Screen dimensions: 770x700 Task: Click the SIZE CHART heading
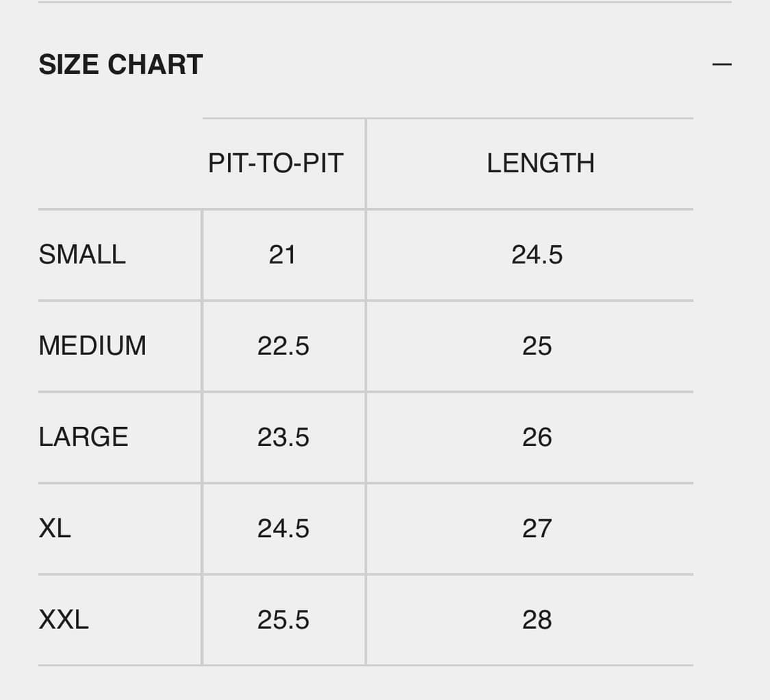point(120,64)
